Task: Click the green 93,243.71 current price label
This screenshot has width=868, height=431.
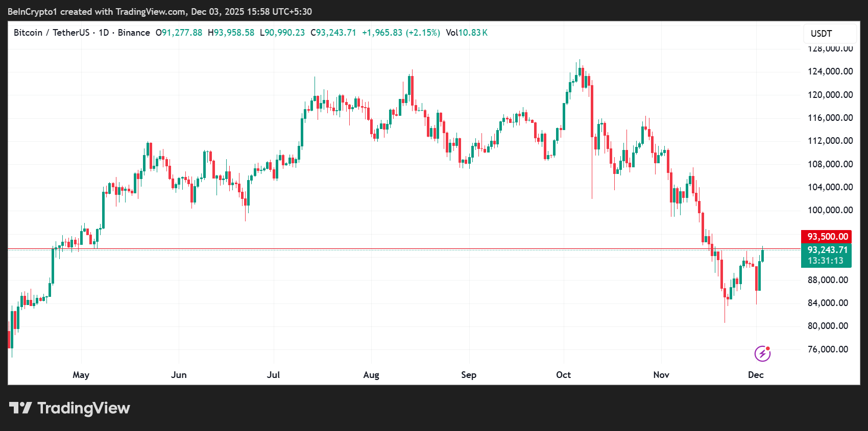Action: tap(827, 250)
